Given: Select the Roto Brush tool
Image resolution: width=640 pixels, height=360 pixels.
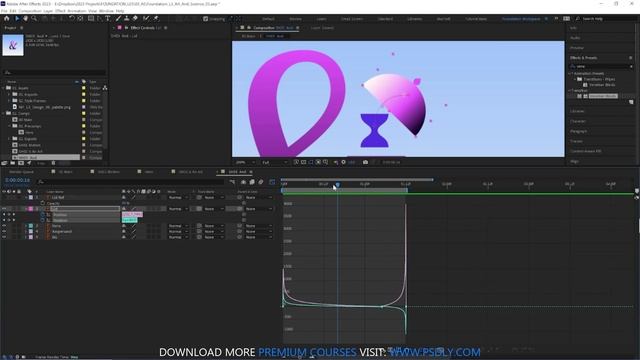Looking at the screenshot, I should [146, 18].
